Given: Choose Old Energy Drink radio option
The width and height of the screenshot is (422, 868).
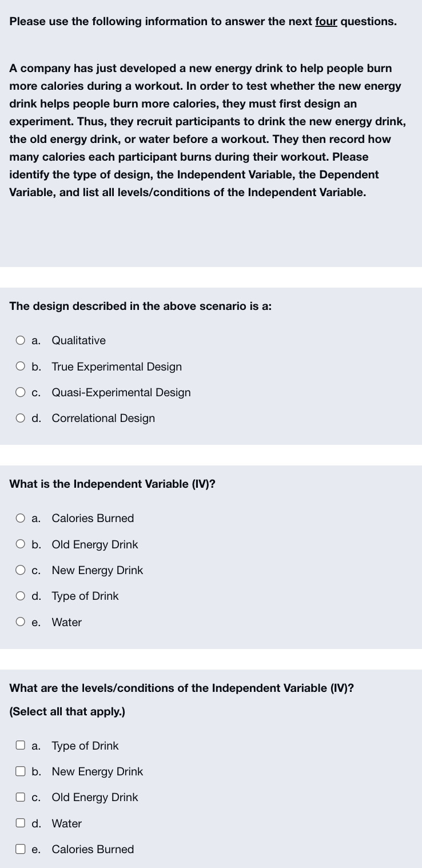Looking at the screenshot, I should coord(21,544).
